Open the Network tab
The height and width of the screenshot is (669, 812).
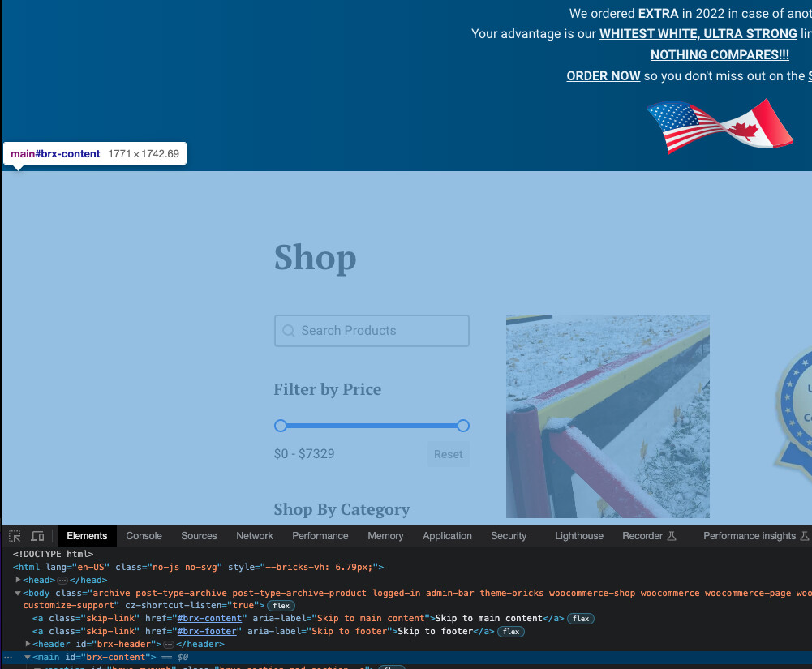coord(255,536)
